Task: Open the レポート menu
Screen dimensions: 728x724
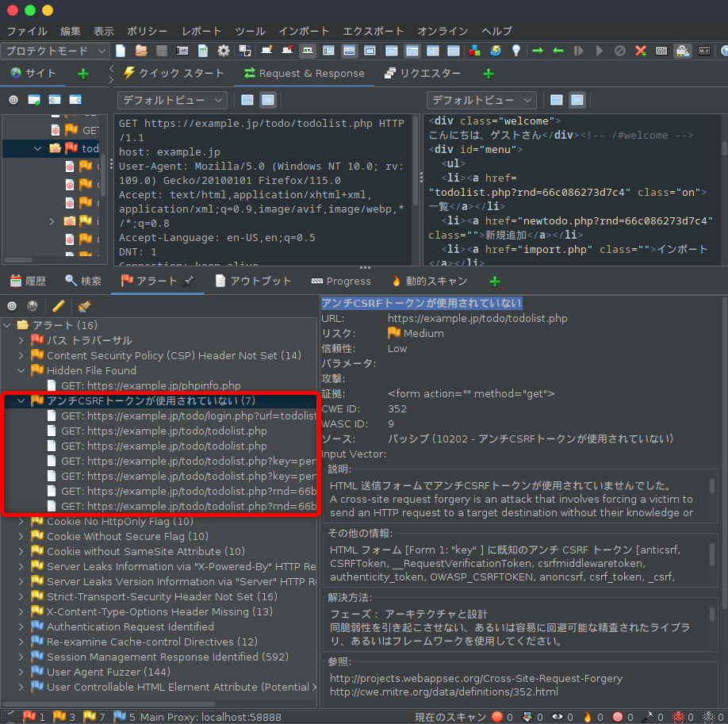Action: 201,31
